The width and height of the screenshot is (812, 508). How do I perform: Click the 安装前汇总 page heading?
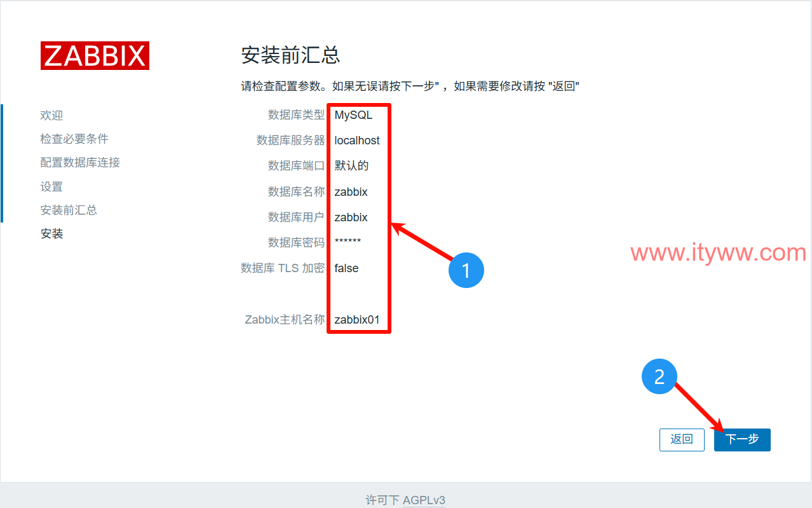[x=290, y=55]
